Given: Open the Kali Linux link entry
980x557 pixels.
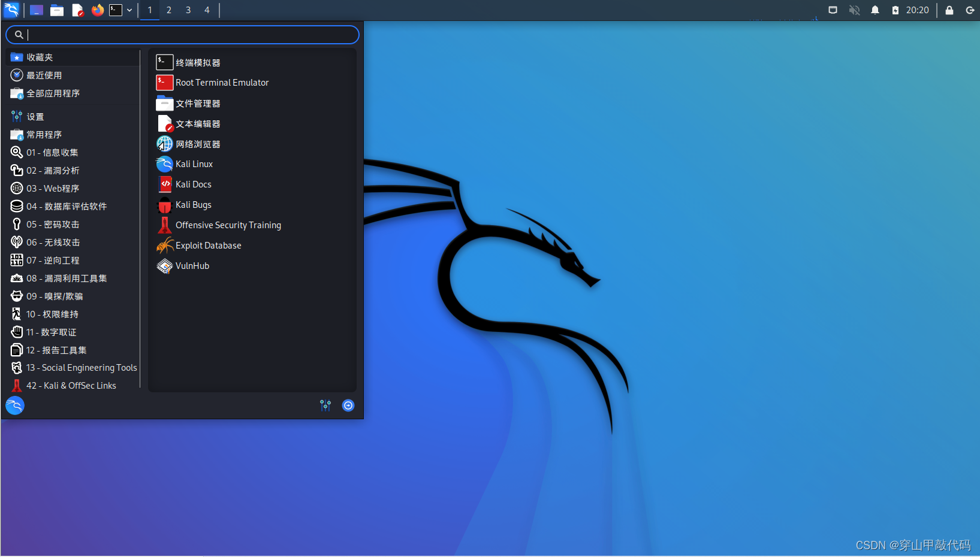Looking at the screenshot, I should tap(252, 164).
